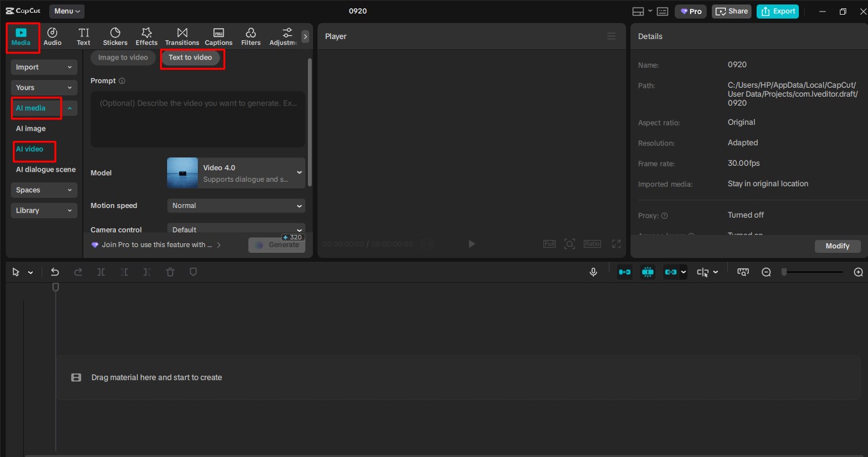Select the Media panel in the sidebar

(x=22, y=37)
